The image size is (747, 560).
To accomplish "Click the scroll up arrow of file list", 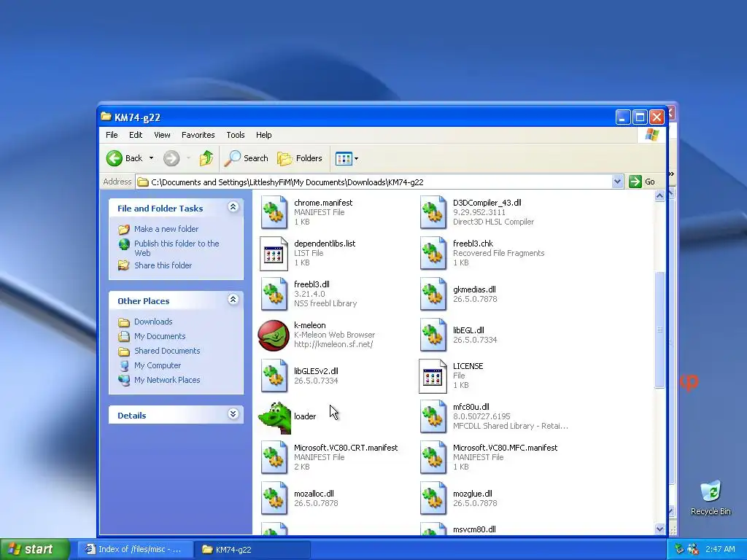I will click(659, 195).
